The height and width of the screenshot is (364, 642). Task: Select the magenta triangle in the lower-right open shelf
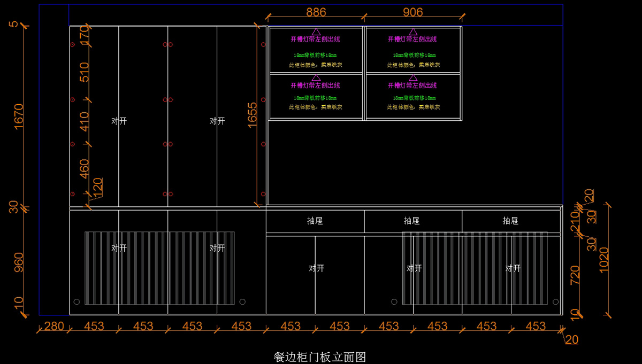[413, 78]
